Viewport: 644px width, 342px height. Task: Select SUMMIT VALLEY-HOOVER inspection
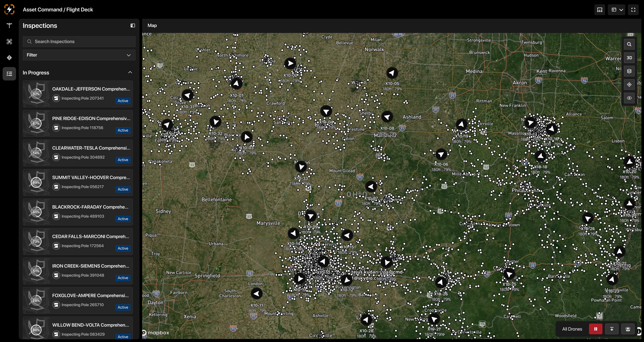pos(78,182)
